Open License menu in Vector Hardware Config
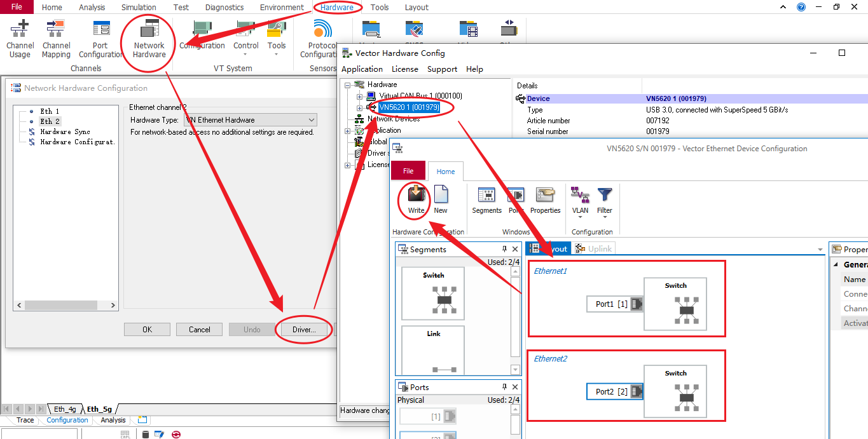The height and width of the screenshot is (439, 868). point(405,69)
